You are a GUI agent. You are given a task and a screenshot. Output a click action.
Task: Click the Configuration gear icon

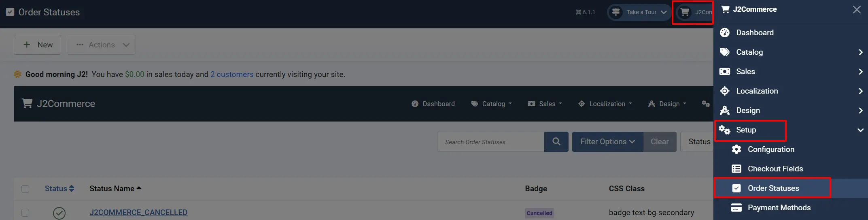736,150
